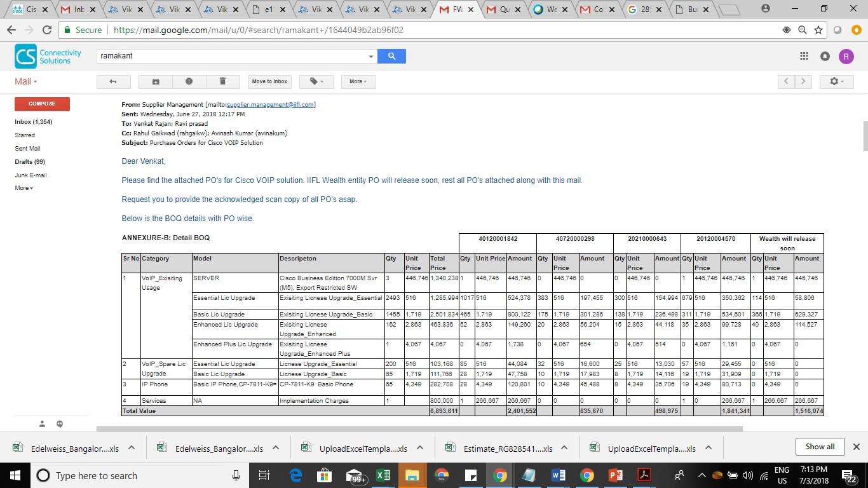Click the Move to Inbox button
The width and height of the screenshot is (868, 488).
[x=269, y=81]
